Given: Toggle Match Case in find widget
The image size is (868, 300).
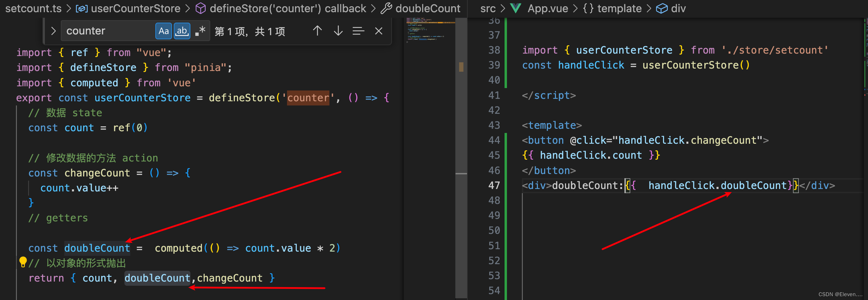Looking at the screenshot, I should click(x=163, y=31).
